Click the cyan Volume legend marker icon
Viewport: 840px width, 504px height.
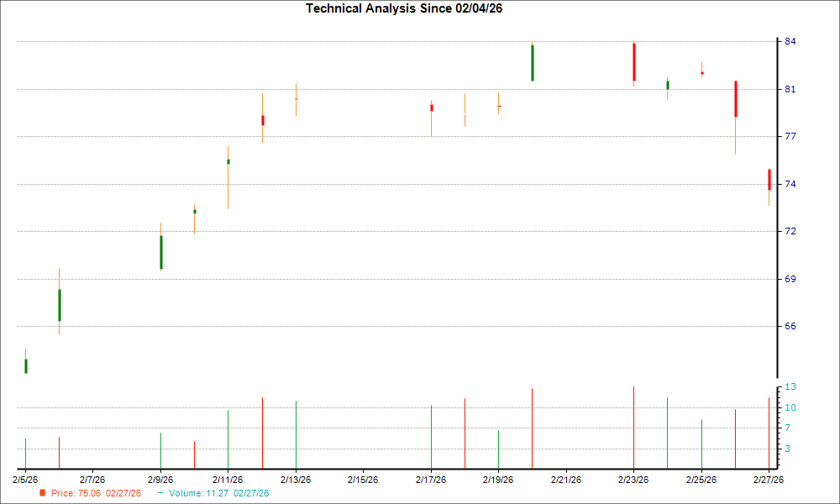pos(160,493)
